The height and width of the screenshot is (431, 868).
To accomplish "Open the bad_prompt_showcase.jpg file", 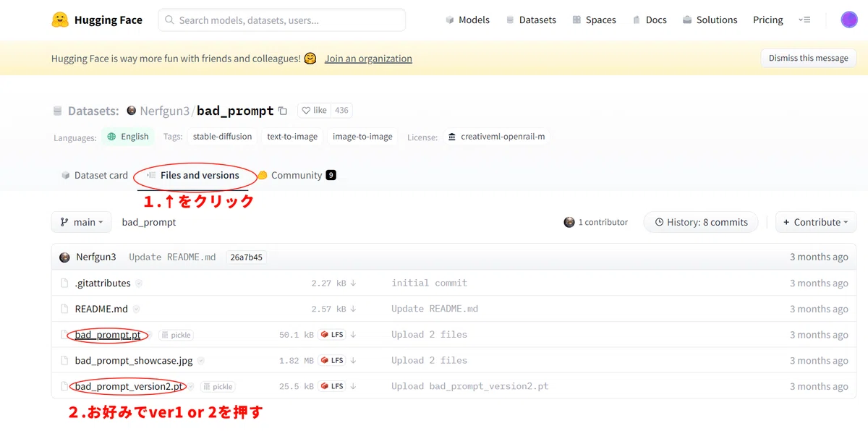I will coord(135,360).
